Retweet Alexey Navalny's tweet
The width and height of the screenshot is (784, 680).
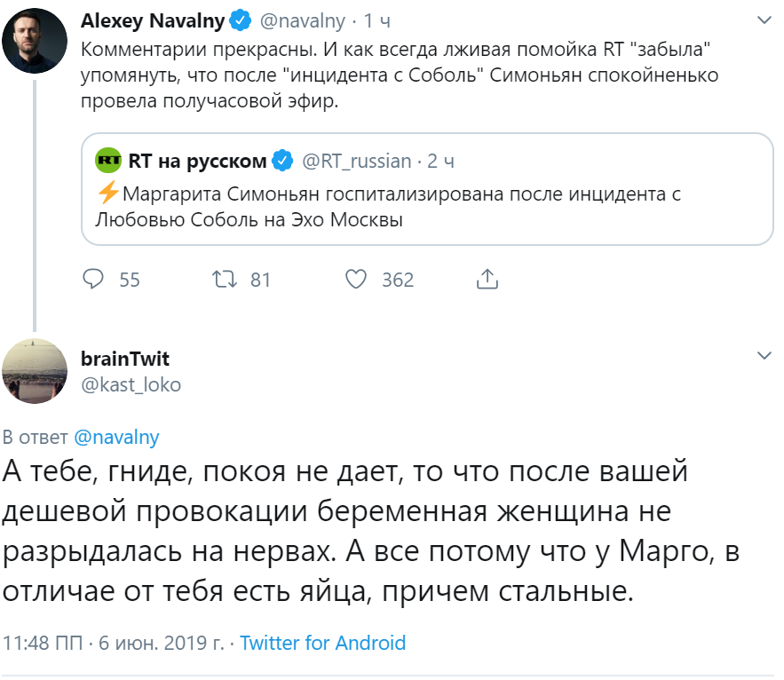[x=226, y=280]
